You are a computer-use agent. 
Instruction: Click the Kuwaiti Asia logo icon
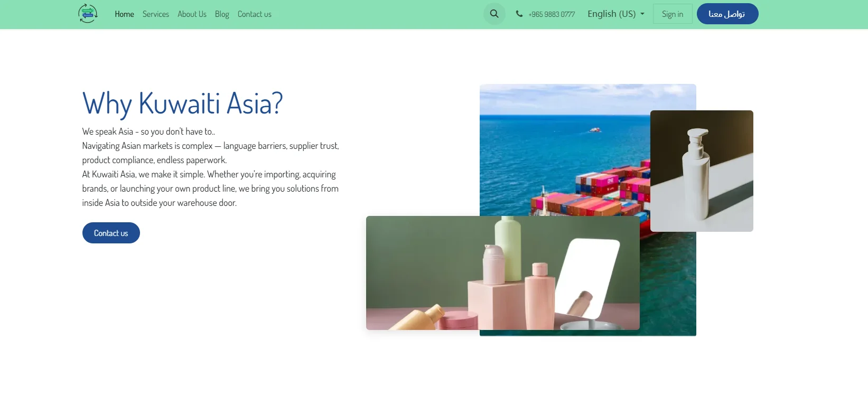click(88, 14)
